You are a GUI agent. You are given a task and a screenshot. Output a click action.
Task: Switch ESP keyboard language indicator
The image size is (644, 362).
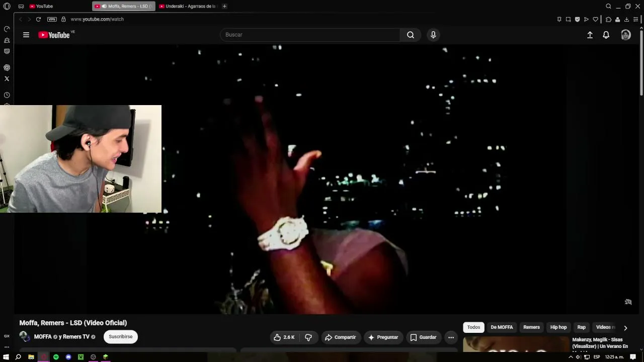click(x=597, y=357)
